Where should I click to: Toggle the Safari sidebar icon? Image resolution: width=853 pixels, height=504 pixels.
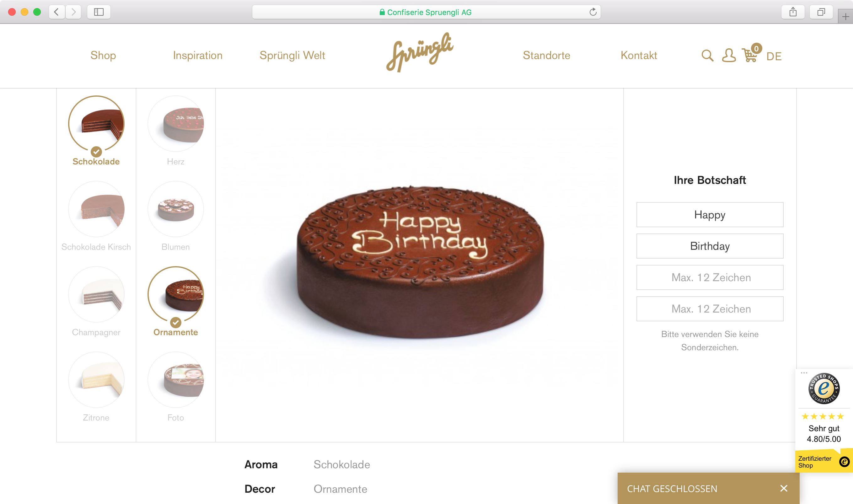[x=99, y=12]
